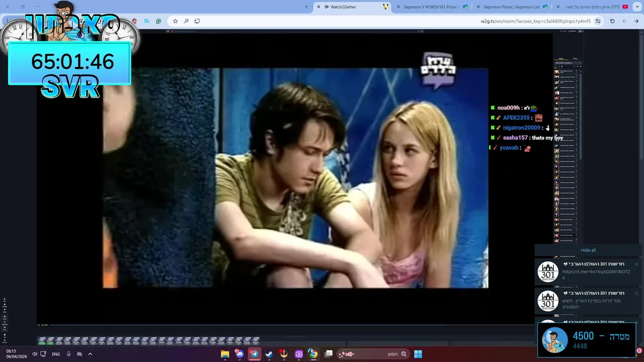Image resolution: width=644 pixels, height=362 pixels.
Task: Click Hide all notifications
Action: (588, 250)
